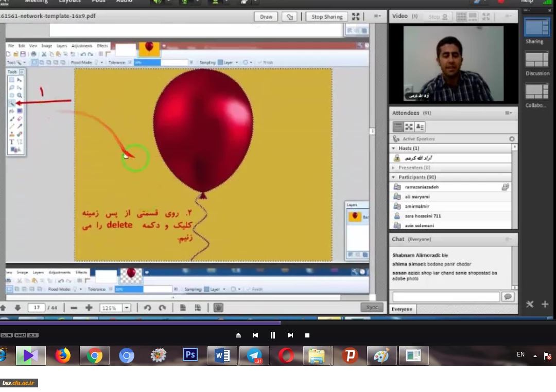Toggle full screen for the share pod

coord(356,16)
